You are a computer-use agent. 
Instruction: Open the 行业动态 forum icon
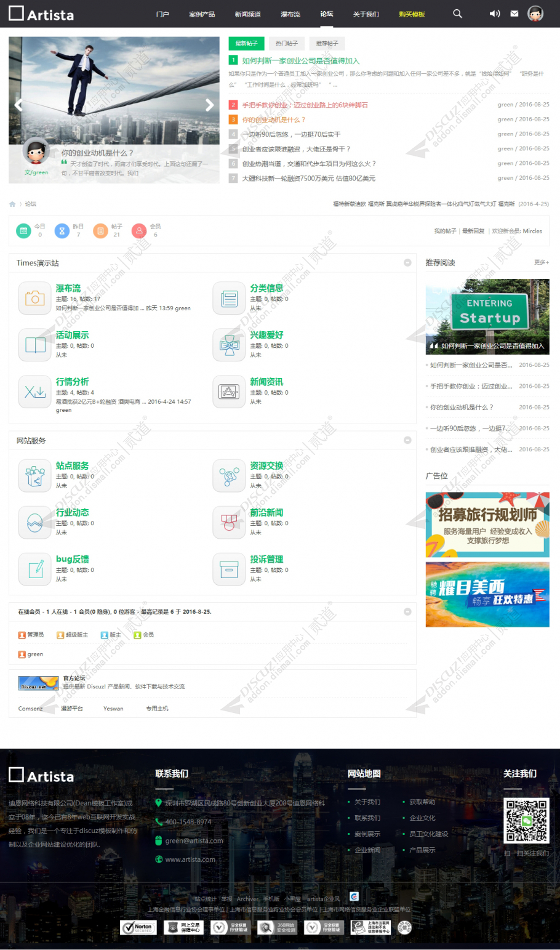(34, 523)
